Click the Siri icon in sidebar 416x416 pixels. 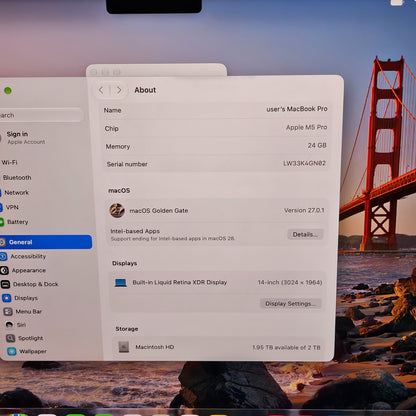pyautogui.click(x=9, y=325)
